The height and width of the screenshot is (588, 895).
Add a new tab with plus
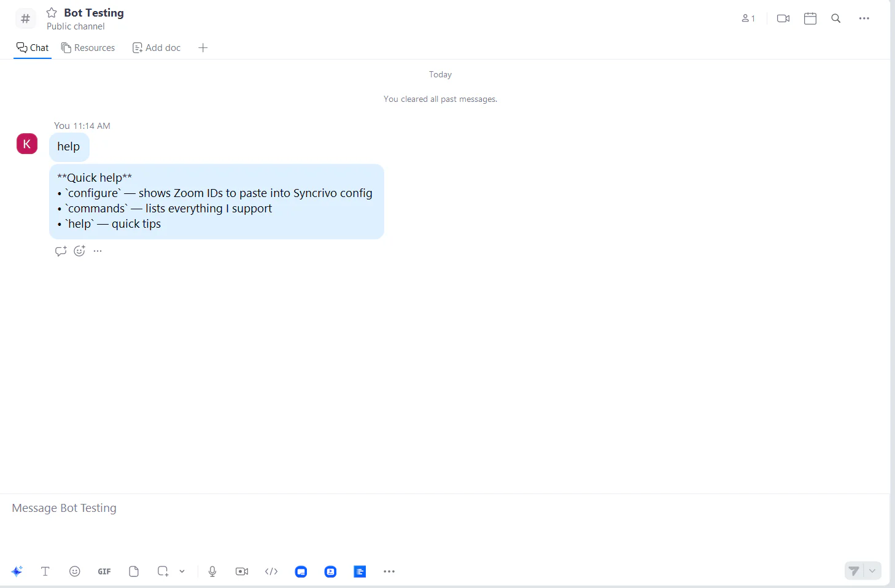pos(203,48)
